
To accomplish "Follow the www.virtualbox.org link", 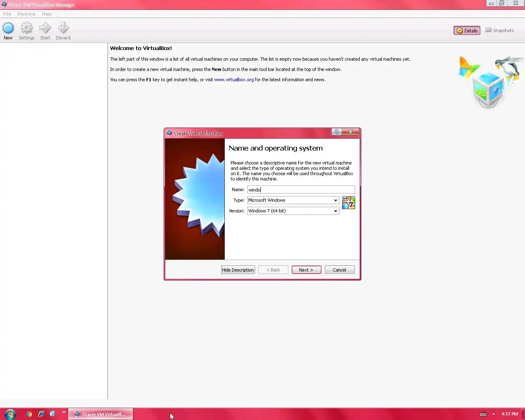I will point(234,80).
